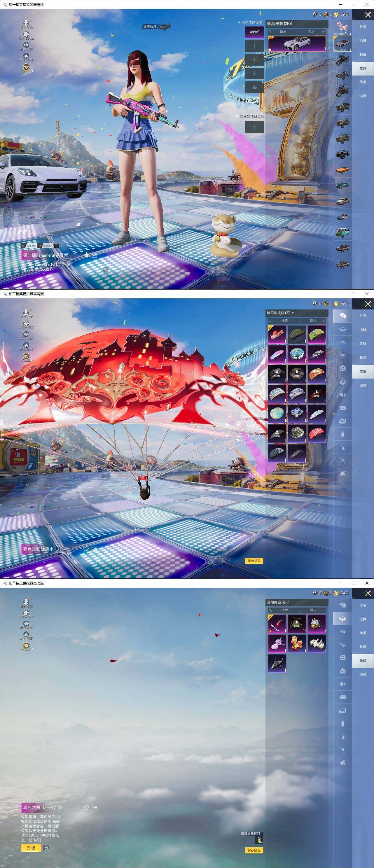The image size is (374, 868).
Task: Select picture gallery category icon in parachute skins window
Action: coord(342,421)
